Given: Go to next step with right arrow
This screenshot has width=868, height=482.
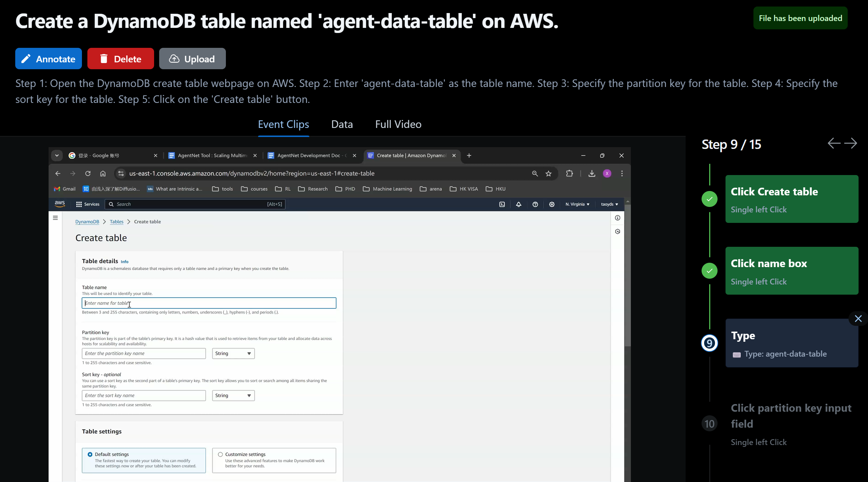Looking at the screenshot, I should [x=851, y=144].
